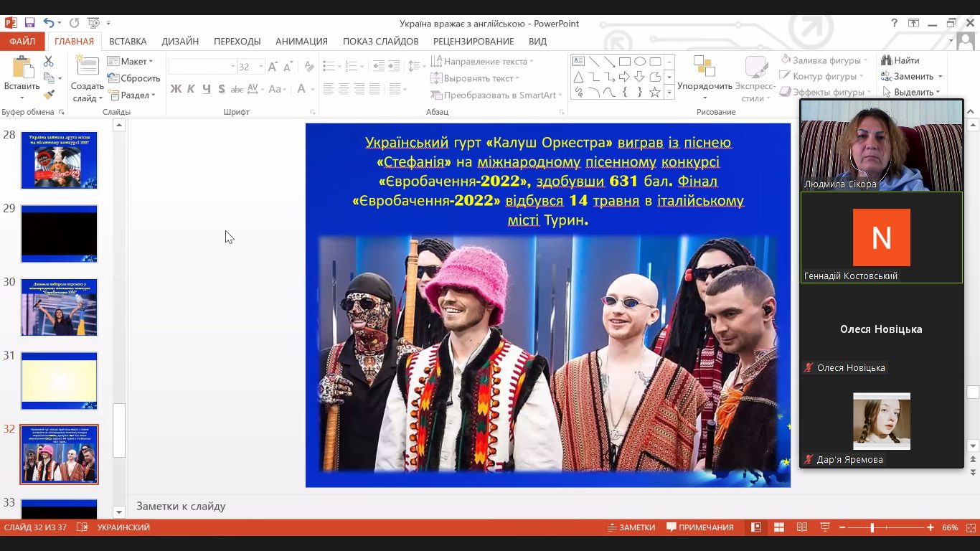Open the font size dropdown showing 32

[261, 67]
